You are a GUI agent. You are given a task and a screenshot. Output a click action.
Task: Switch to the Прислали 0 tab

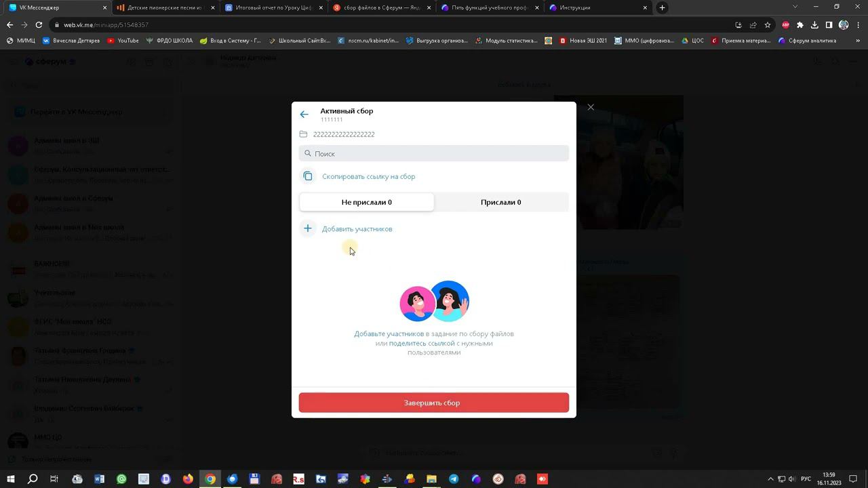click(500, 202)
